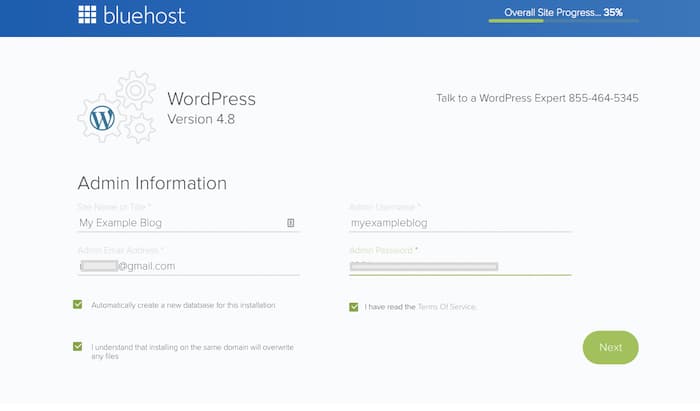Screen dimensions: 700x411
Task: Click the 35% progress percentage text
Action: [613, 12]
